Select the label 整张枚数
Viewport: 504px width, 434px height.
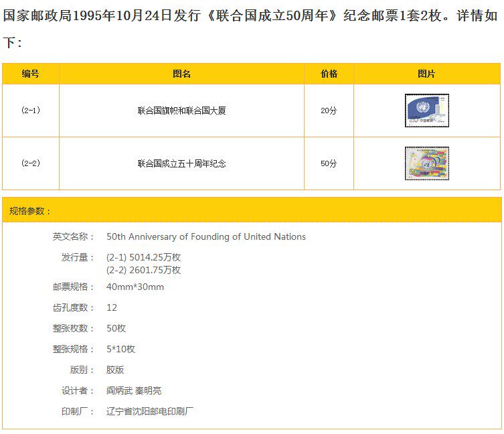[73, 328]
